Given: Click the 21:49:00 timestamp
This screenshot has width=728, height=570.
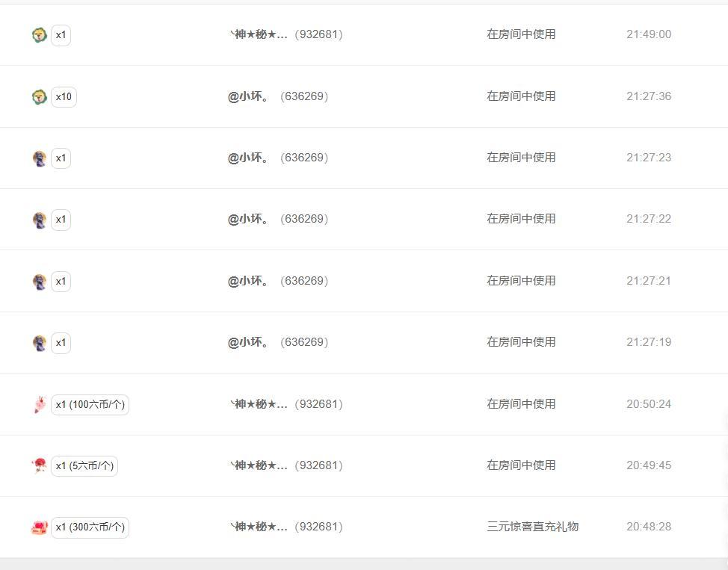Looking at the screenshot, I should (649, 34).
